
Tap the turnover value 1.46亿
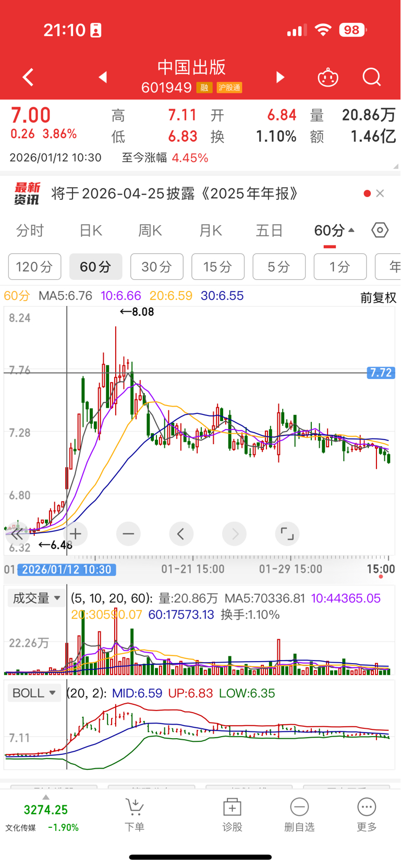tap(373, 137)
